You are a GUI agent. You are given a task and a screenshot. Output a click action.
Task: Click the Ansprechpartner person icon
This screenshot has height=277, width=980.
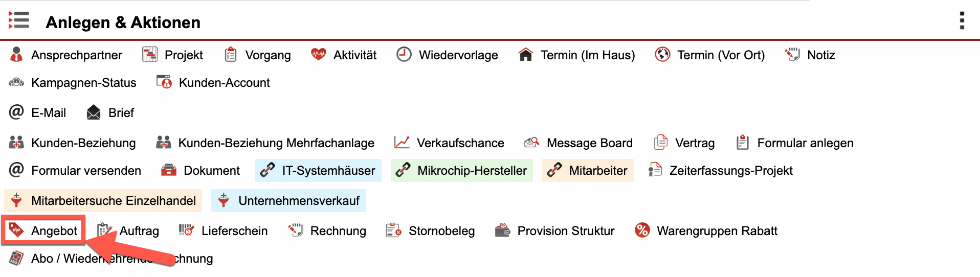16,55
